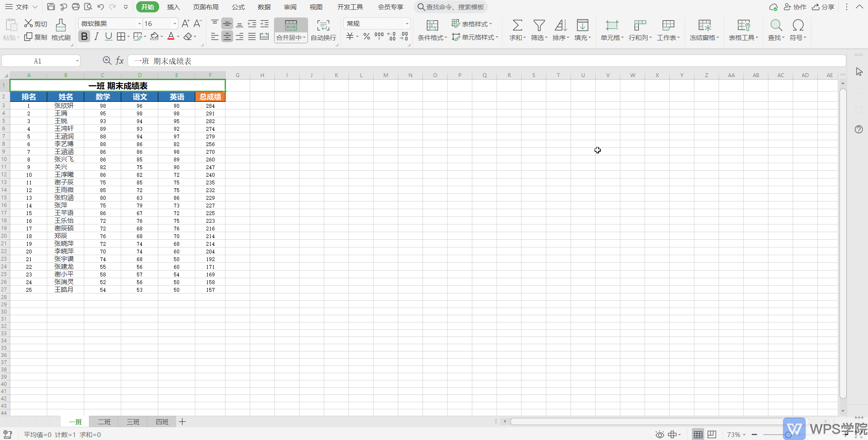Click the Freeze Panes (冻结窗格) icon
The image size is (868, 440).
(704, 26)
